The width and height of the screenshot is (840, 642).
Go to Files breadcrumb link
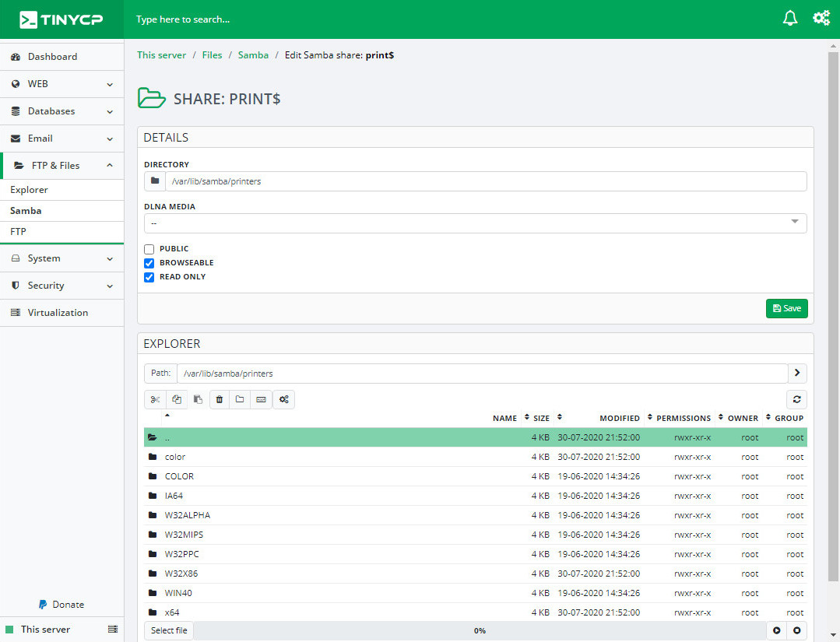[213, 55]
